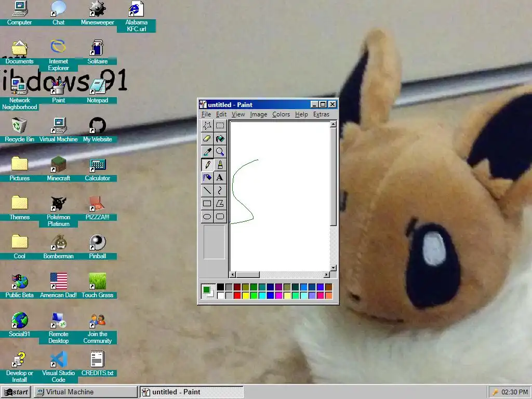The height and width of the screenshot is (399, 532).
Task: Open the Recycle Bin icon
Action: (19, 130)
